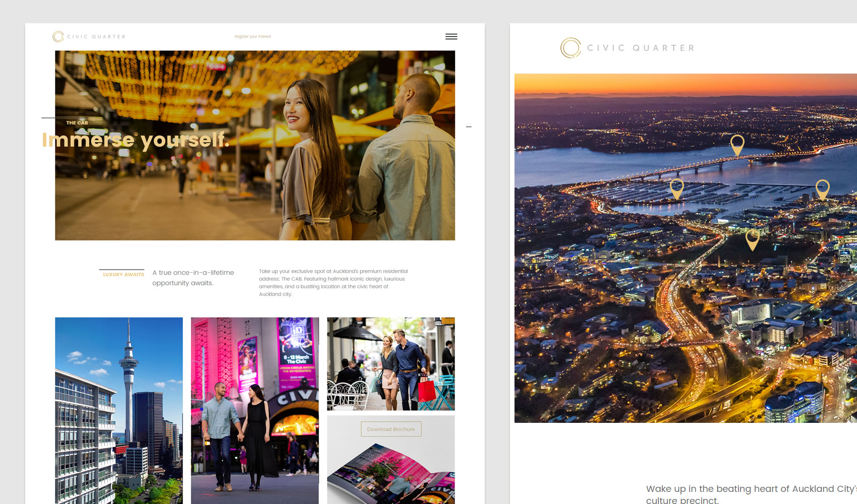Open the shopping couple photo thumbnail
The height and width of the screenshot is (504, 857).
click(391, 364)
